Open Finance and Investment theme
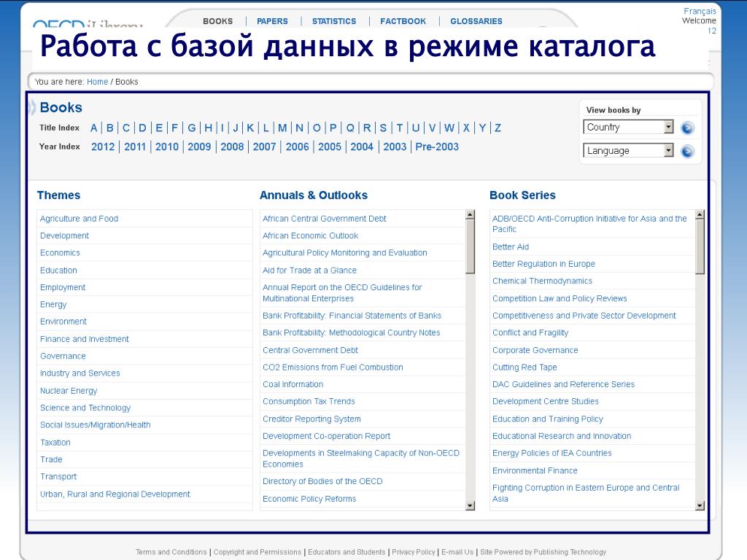Viewport: 747px width, 560px height. pos(85,339)
